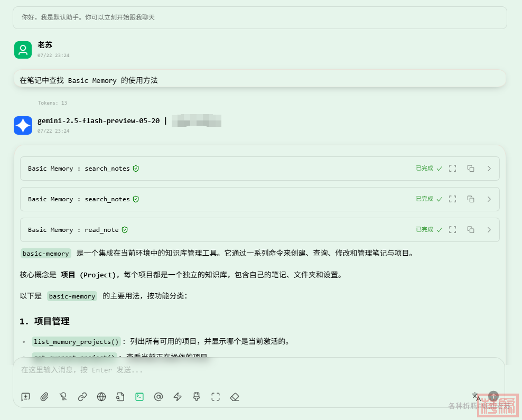
Task: Open read_note result in fullscreen view
Action: pos(452,230)
